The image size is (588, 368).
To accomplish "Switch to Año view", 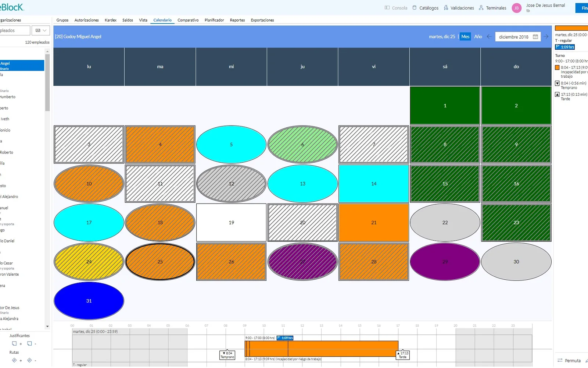I will pos(478,36).
